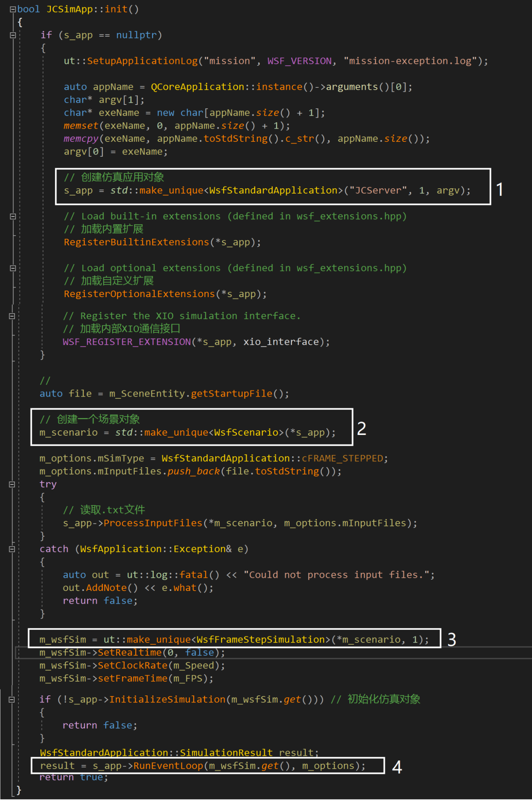This screenshot has height=801, width=532.
Task: Click the WSF_REGISTER_EXTENSION macro
Action: pyautogui.click(x=127, y=342)
